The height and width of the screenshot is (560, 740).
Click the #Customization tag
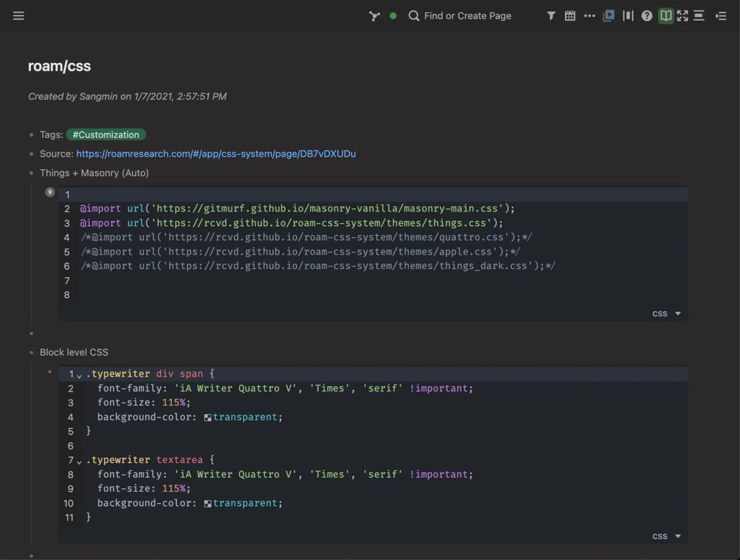[x=106, y=134]
